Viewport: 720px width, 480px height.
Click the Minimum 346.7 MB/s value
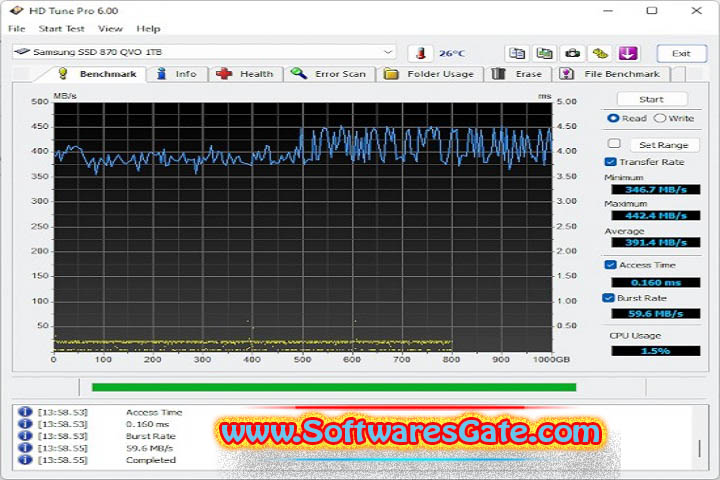pyautogui.click(x=656, y=189)
